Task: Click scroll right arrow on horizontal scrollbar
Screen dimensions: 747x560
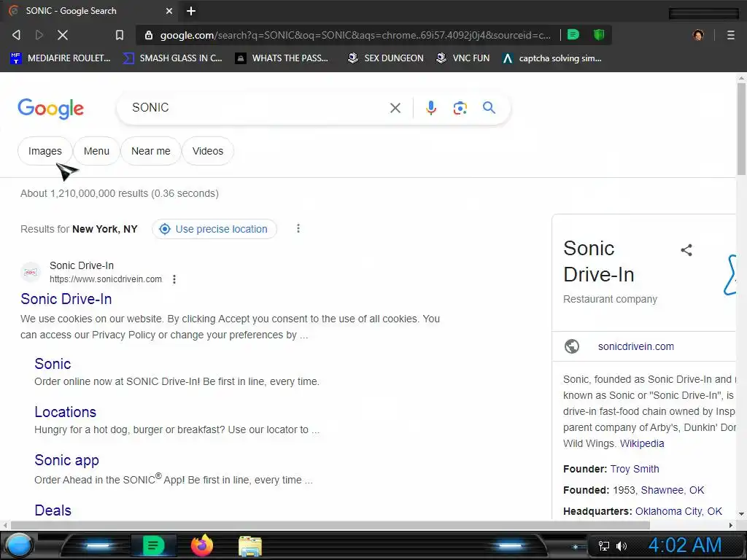Action: coord(731,525)
